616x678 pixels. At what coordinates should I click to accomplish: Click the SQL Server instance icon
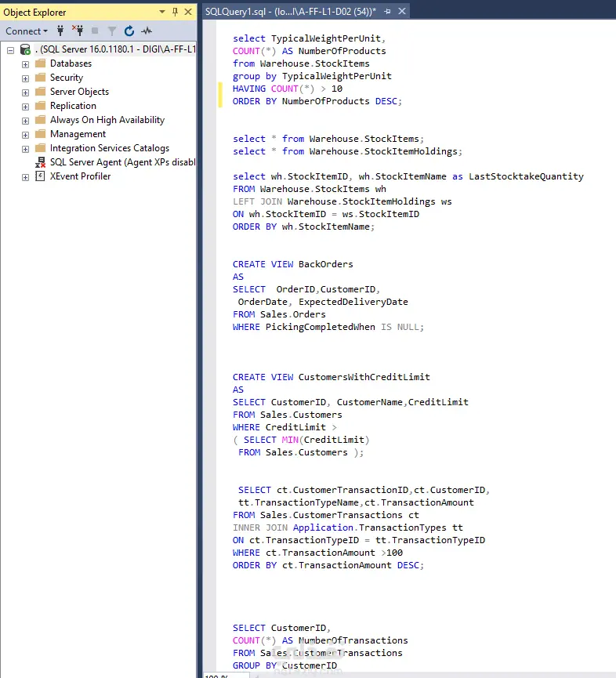coord(25,49)
